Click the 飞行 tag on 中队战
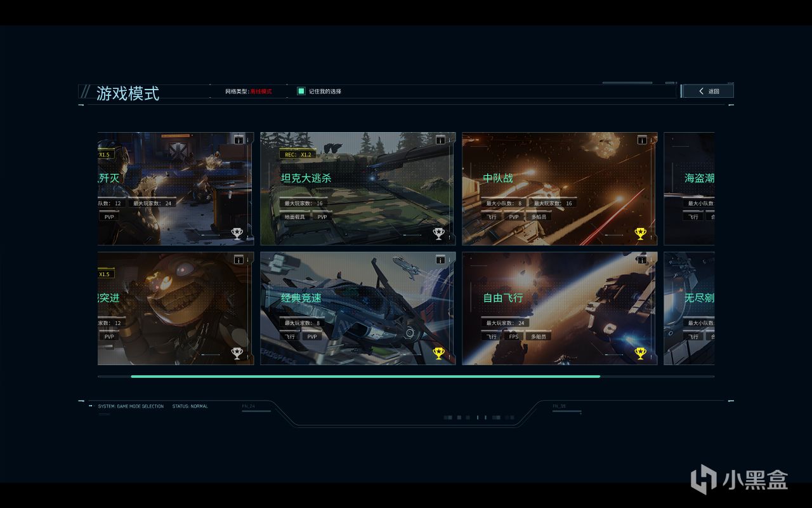 coord(492,217)
